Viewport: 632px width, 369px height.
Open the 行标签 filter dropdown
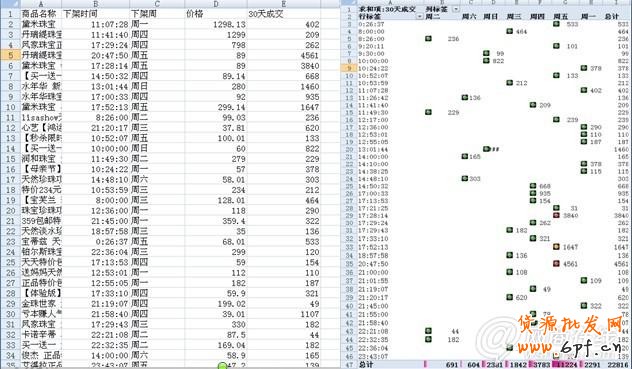click(x=420, y=17)
